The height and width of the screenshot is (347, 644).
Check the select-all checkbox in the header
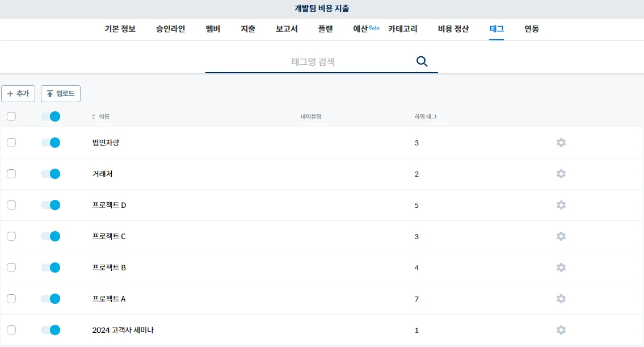[11, 116]
